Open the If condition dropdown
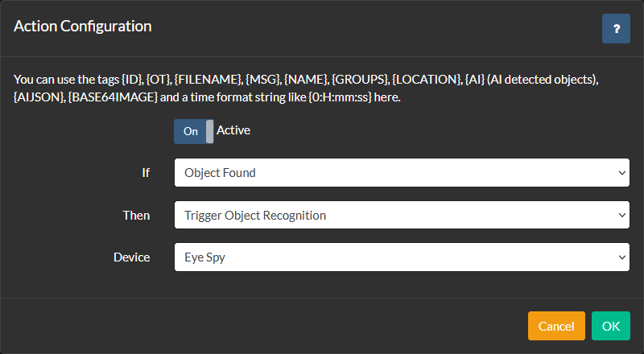The width and height of the screenshot is (644, 354). [x=402, y=172]
